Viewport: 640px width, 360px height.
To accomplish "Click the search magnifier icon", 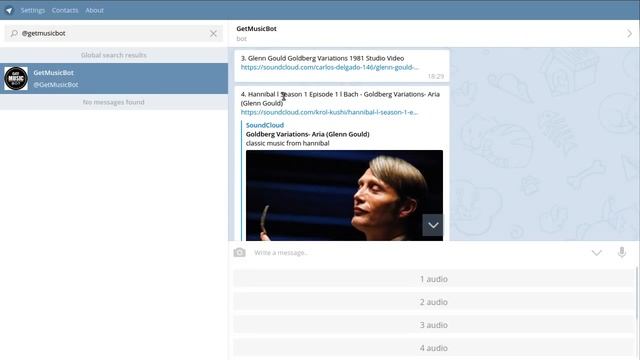I will click(14, 33).
